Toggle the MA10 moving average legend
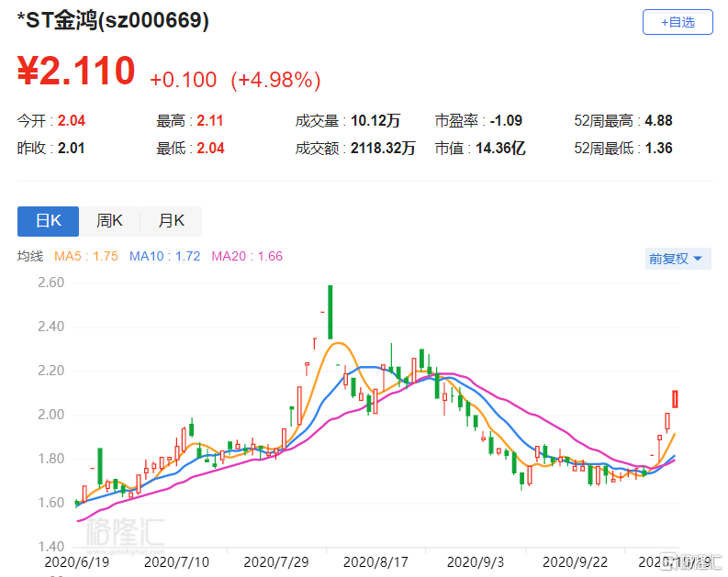728x577 pixels. [x=164, y=257]
